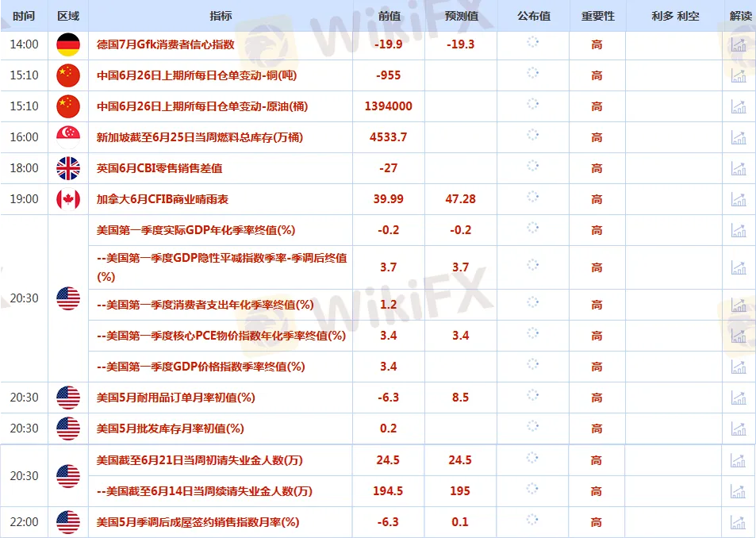Click the Germany flag icon
This screenshot has width=756, height=538.
68,45
